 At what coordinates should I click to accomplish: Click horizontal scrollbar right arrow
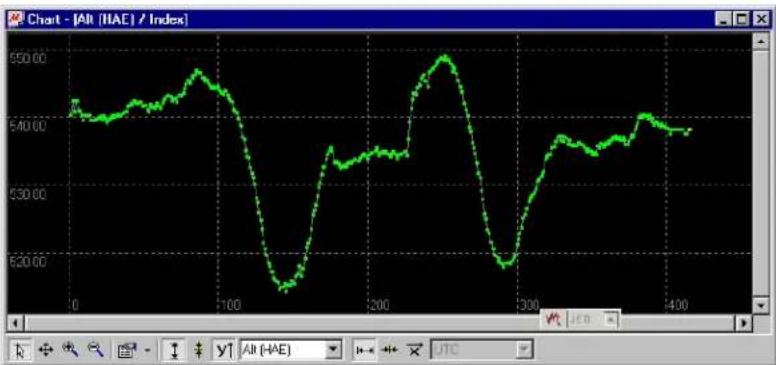744,323
